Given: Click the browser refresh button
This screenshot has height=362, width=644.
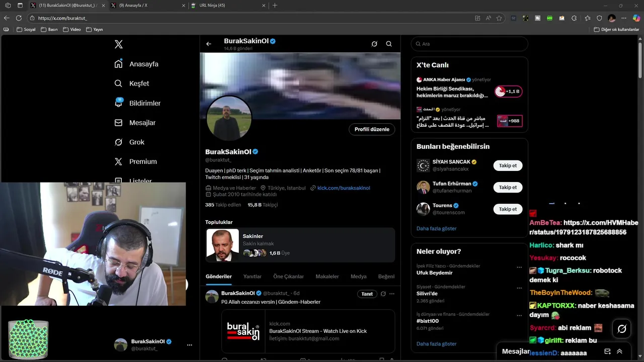Looking at the screenshot, I should pos(19,18).
